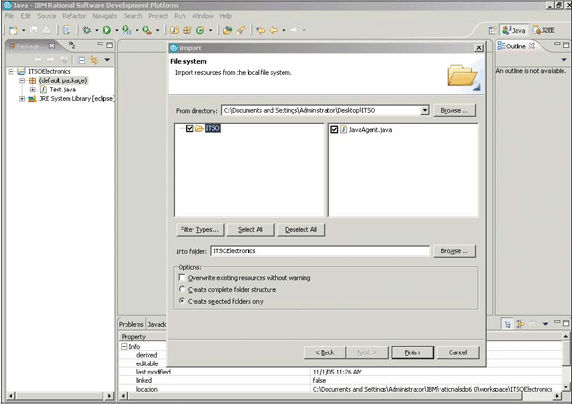Open the File menu
This screenshot has width=572, height=404.
tap(9, 16)
